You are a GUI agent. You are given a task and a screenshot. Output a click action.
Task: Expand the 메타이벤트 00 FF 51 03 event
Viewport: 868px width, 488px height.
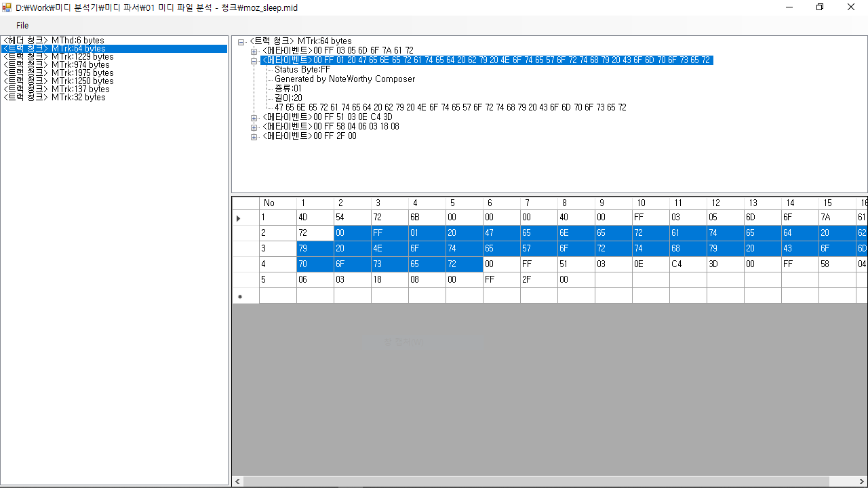pos(254,117)
